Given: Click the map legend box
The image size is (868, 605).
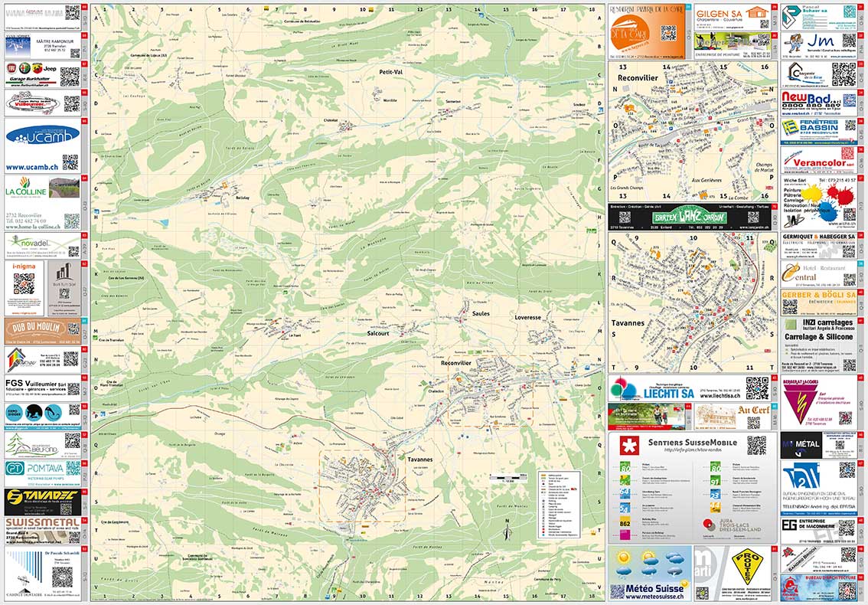Looking at the screenshot, I should 559,505.
